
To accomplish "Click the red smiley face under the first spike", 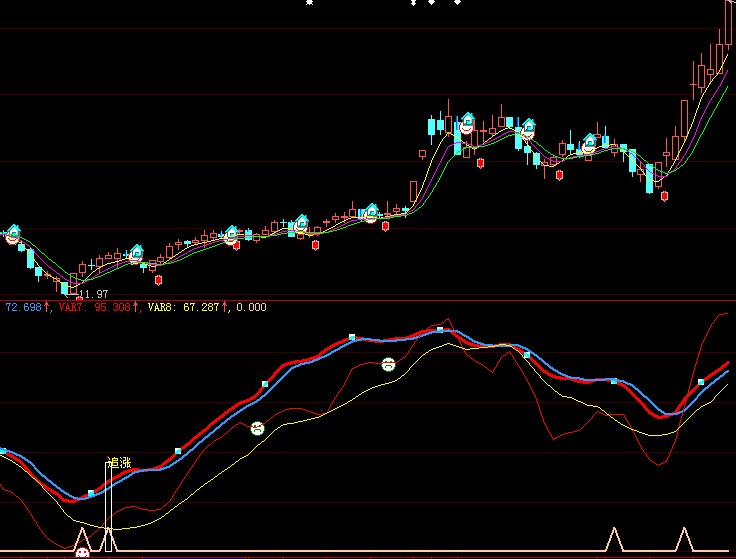I will [83, 553].
